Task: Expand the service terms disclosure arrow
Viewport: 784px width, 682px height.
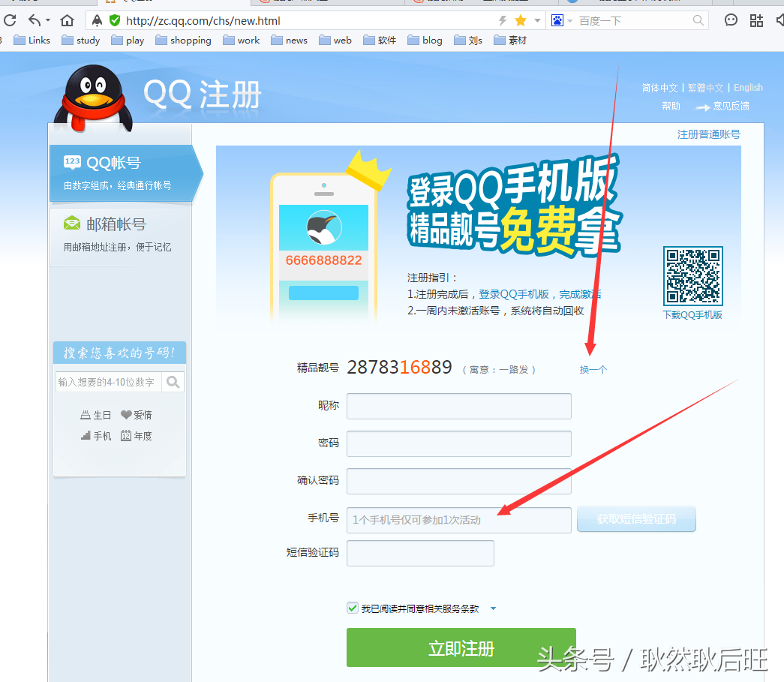Action: tap(493, 608)
